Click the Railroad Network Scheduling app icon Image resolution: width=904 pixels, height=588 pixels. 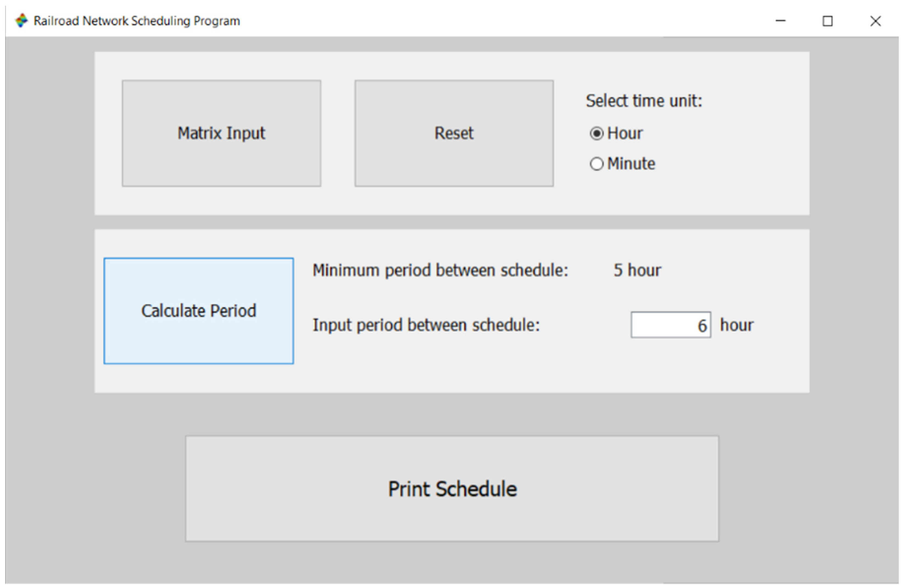point(21,21)
